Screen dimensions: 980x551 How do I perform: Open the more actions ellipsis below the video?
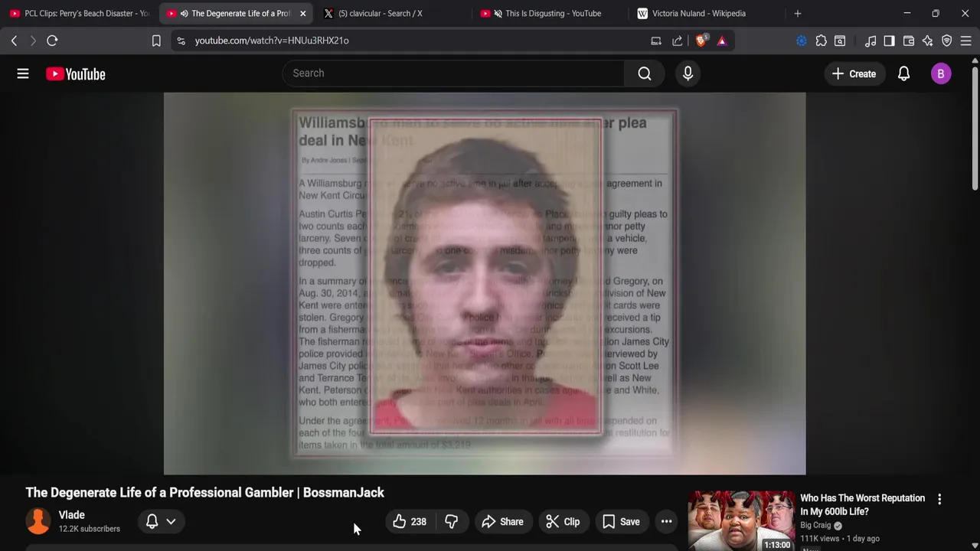point(666,522)
